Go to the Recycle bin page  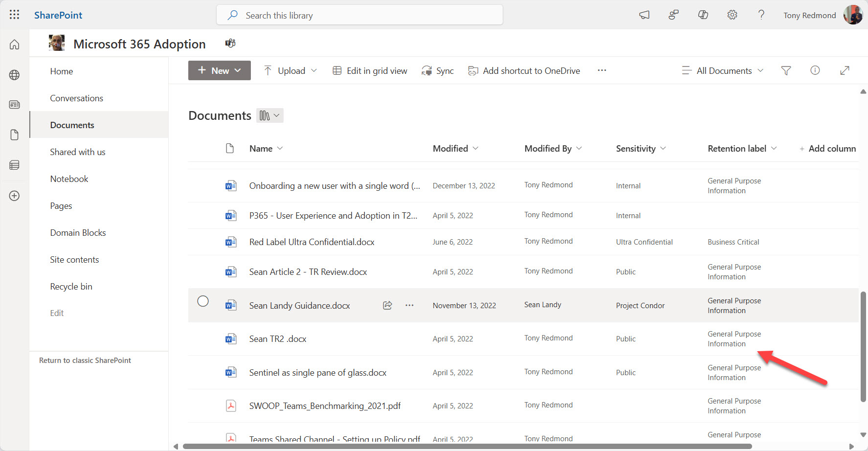point(71,286)
